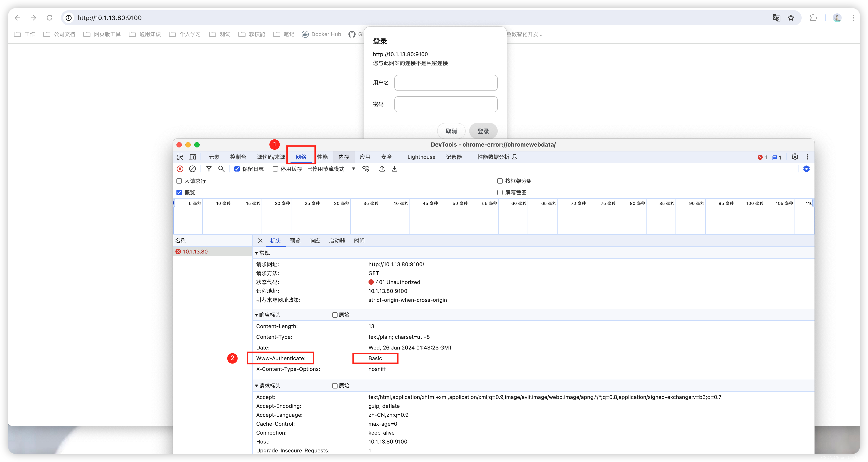Select the failed 10.1.13.80 request row
The height and width of the screenshot is (462, 868).
pyautogui.click(x=195, y=251)
